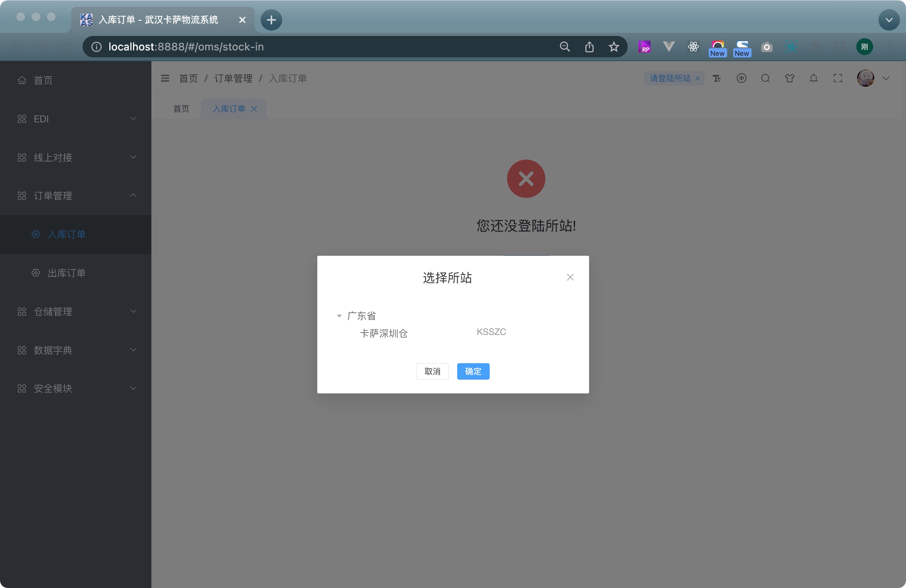Screen dimensions: 906x588
Task: Click the browser bookmark star icon
Action: (x=614, y=47)
